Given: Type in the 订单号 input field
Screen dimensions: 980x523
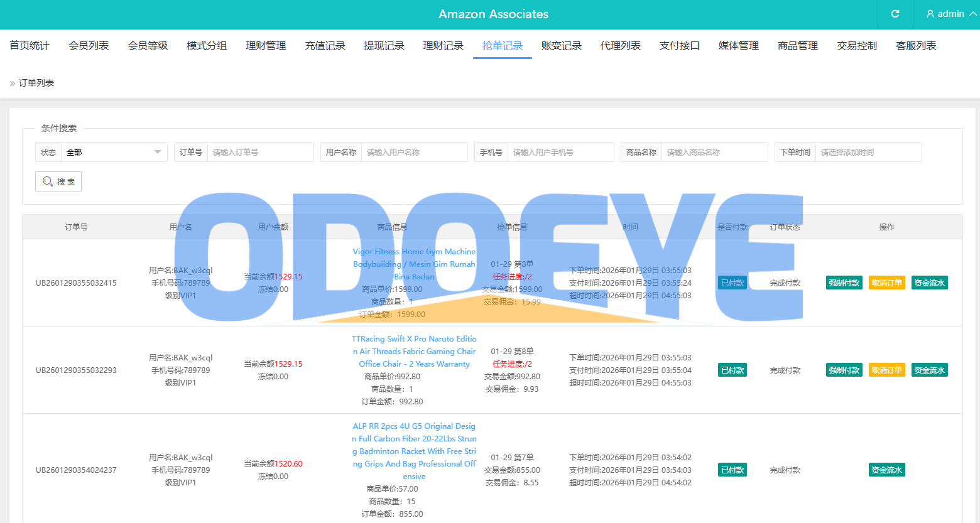Looking at the screenshot, I should [260, 152].
